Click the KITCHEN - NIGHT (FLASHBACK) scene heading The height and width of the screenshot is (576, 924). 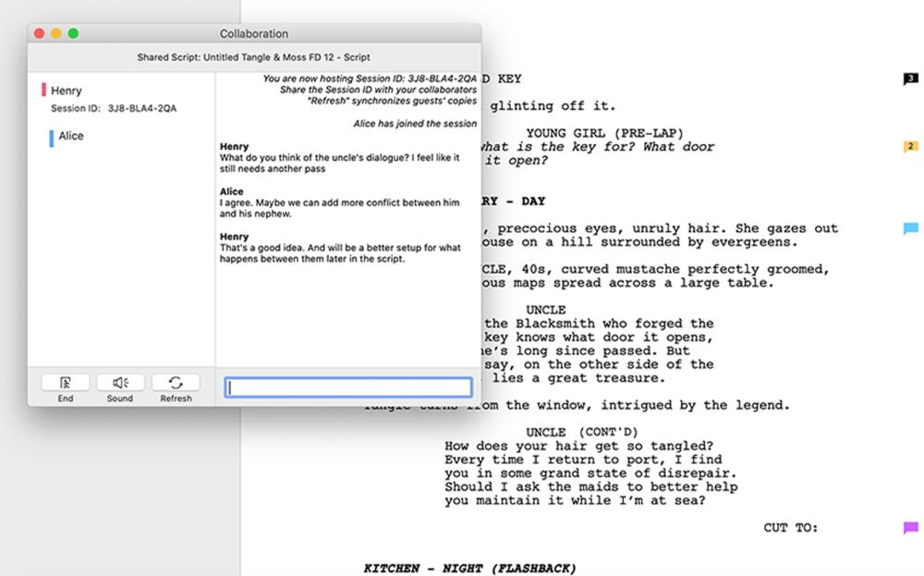click(x=469, y=568)
